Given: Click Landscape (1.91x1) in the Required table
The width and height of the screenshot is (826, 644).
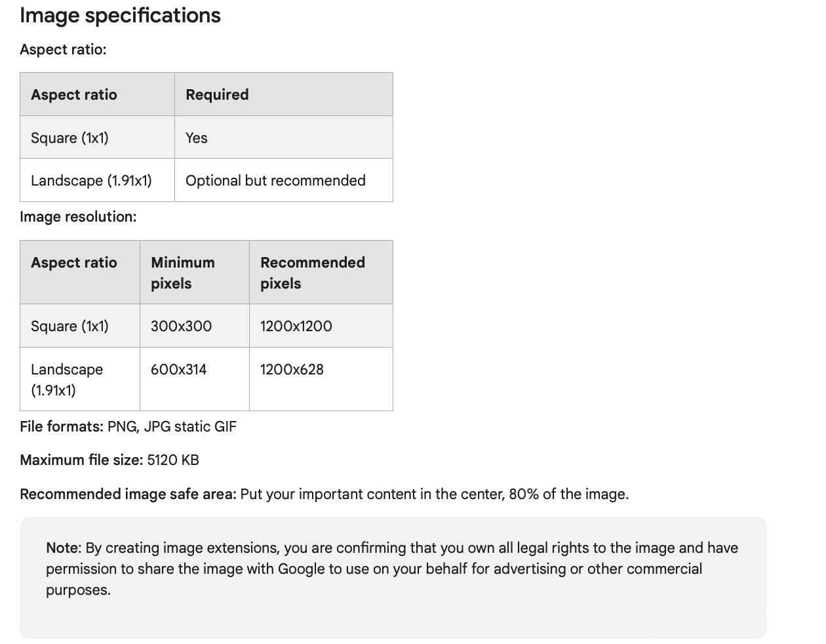Looking at the screenshot, I should coord(91,180).
